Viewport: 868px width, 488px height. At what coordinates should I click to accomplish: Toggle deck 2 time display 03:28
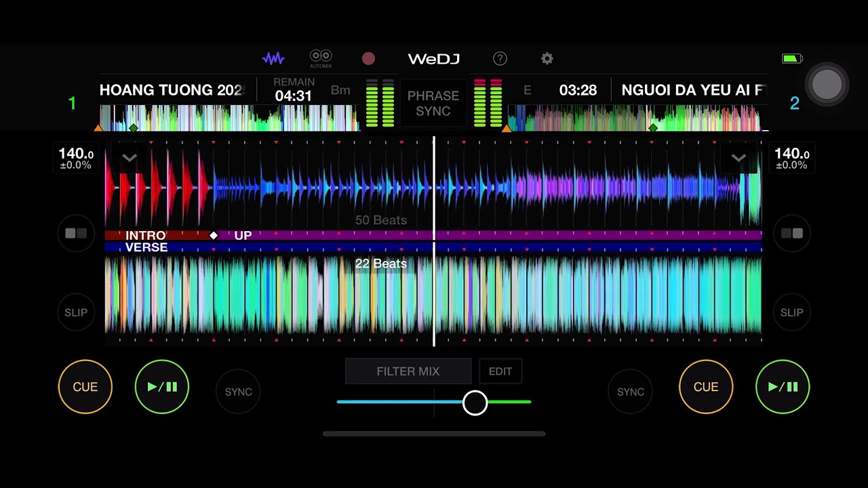[x=578, y=90]
